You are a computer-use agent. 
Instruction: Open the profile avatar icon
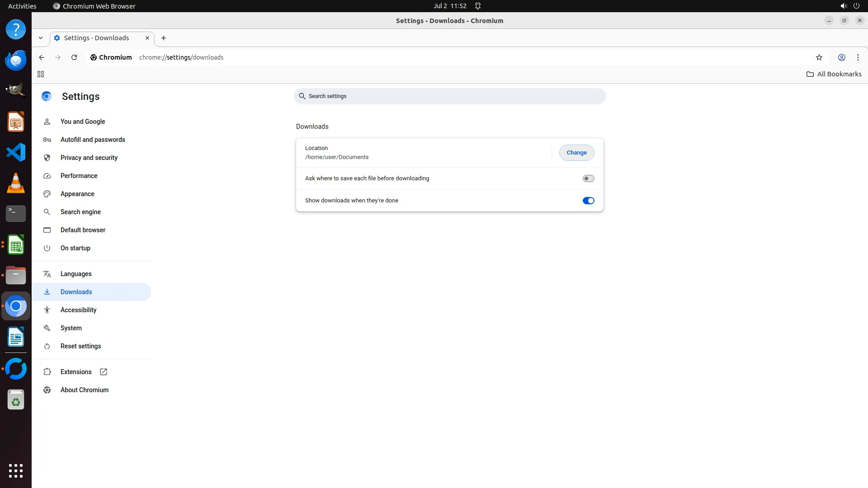pos(841,57)
